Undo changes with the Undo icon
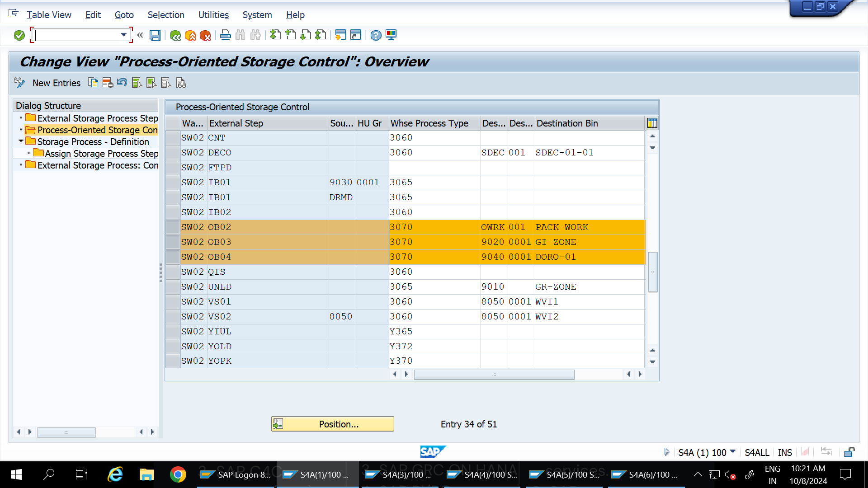This screenshot has height=488, width=868. click(x=122, y=83)
